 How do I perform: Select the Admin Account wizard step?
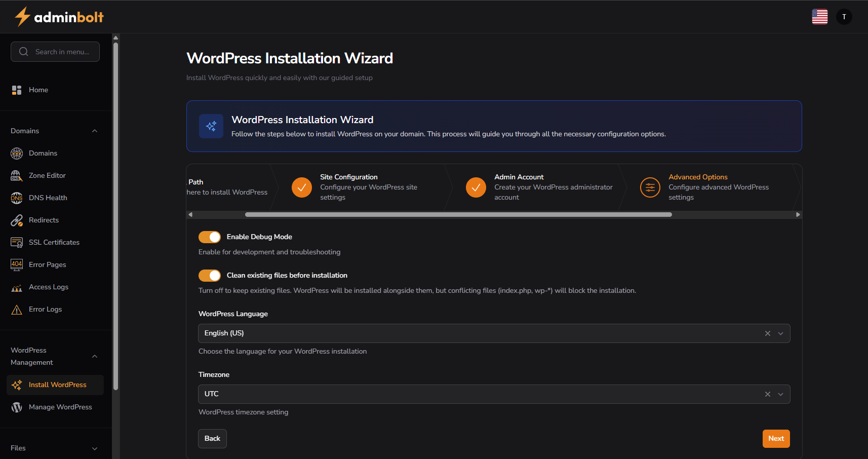pos(537,187)
